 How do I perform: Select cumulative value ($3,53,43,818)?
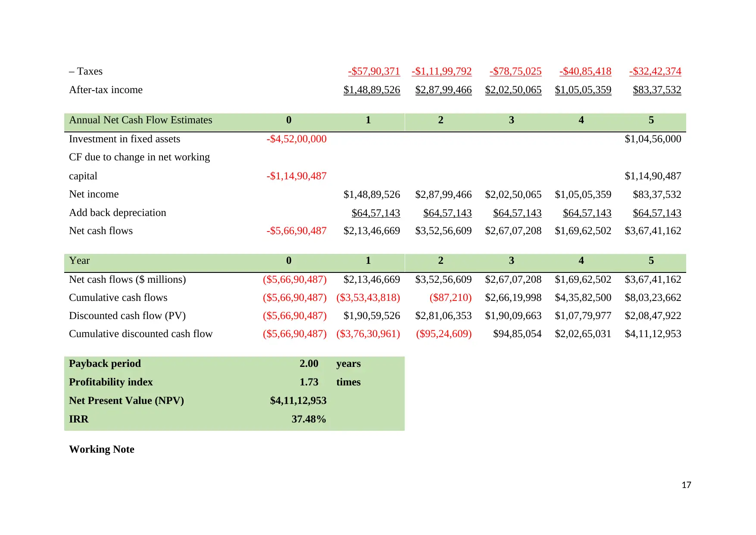[368, 297]
